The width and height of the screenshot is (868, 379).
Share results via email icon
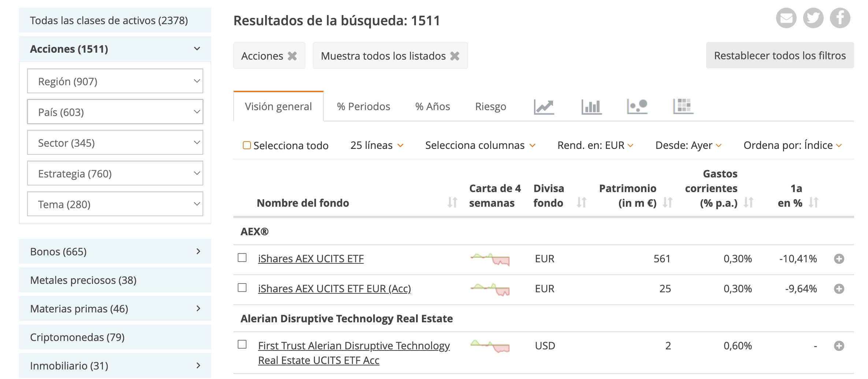point(786,18)
